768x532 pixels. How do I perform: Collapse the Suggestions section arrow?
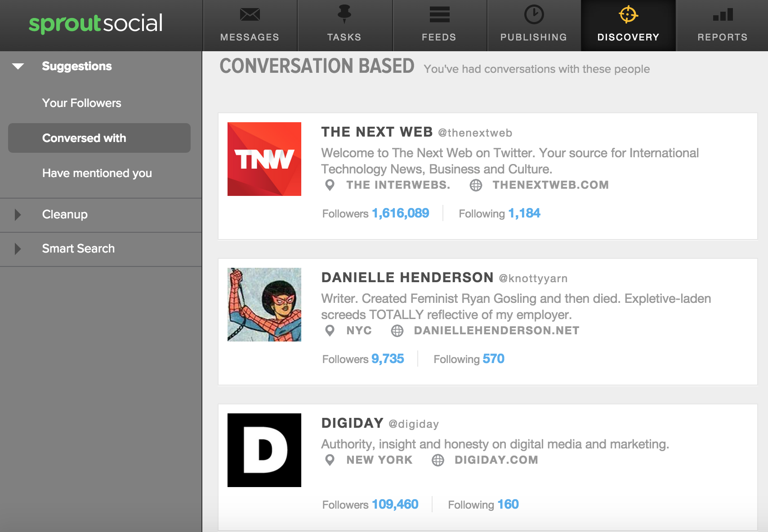click(18, 66)
